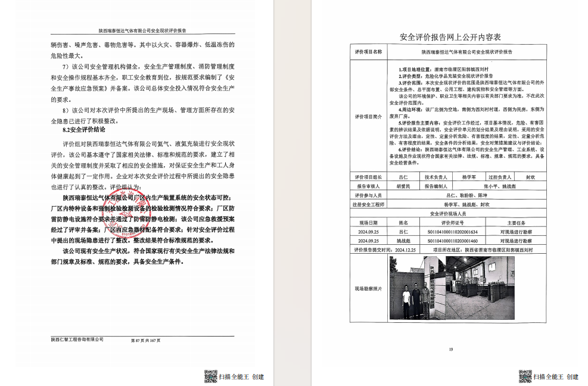The height and width of the screenshot is (386, 588).
Task: Click the QR code on the right page
Action: click(525, 376)
